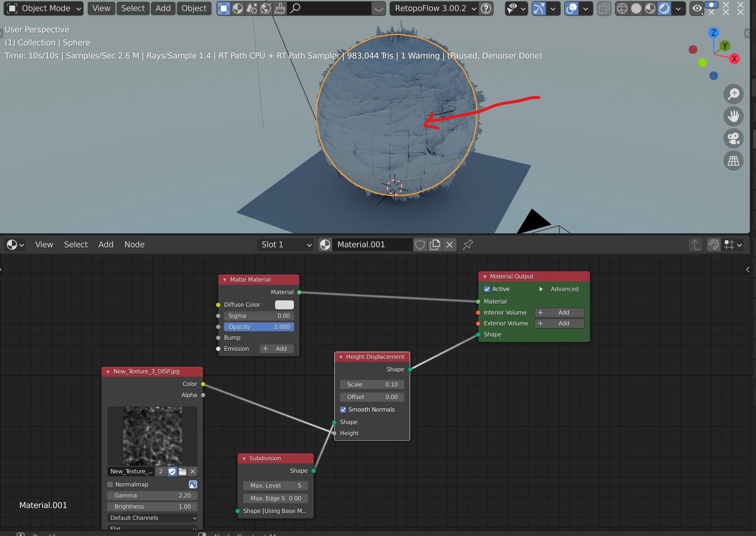This screenshot has width=756, height=536.
Task: Open the Object Mode dropdown
Action: 44,8
